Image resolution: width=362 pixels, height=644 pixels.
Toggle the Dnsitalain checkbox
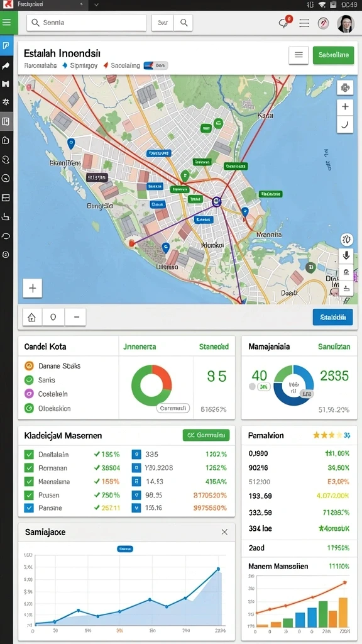pyautogui.click(x=29, y=454)
